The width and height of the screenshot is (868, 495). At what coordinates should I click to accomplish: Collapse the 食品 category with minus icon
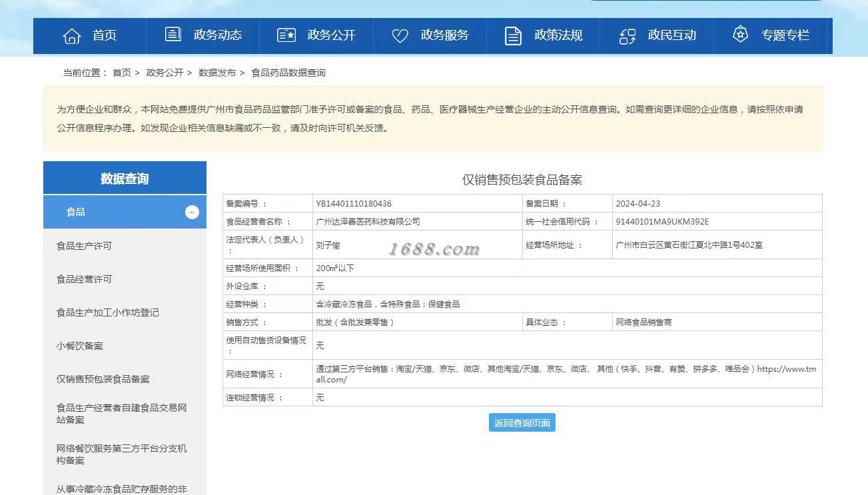tap(192, 213)
